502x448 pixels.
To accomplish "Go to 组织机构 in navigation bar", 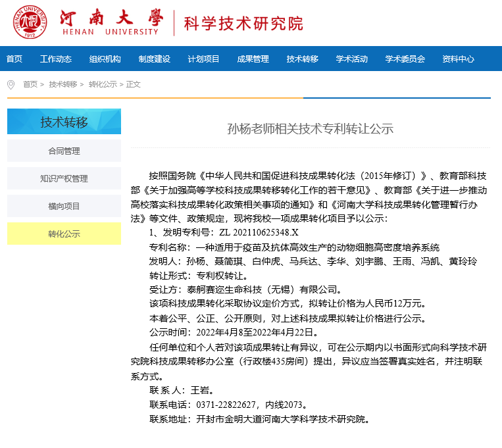I will [x=105, y=59].
